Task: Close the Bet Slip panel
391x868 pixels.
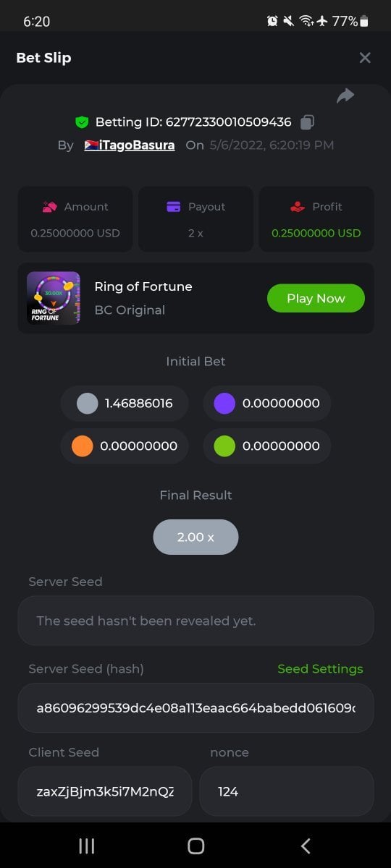Action: pos(365,58)
